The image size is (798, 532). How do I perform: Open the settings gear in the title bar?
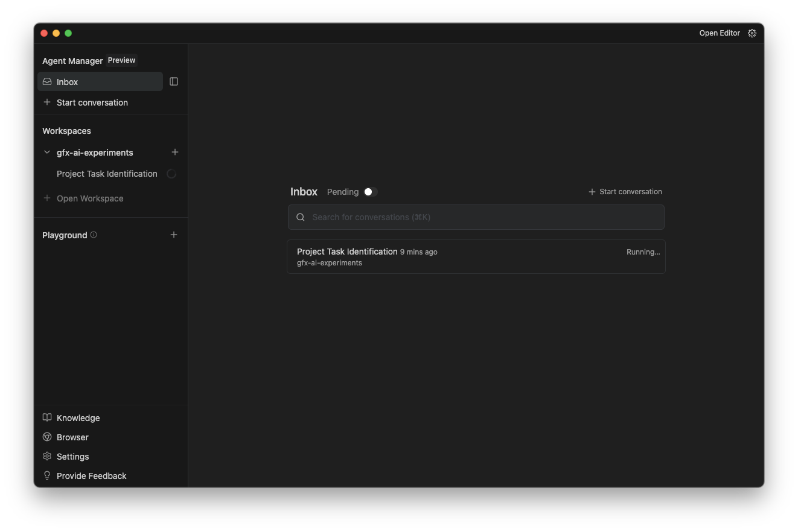coord(752,33)
